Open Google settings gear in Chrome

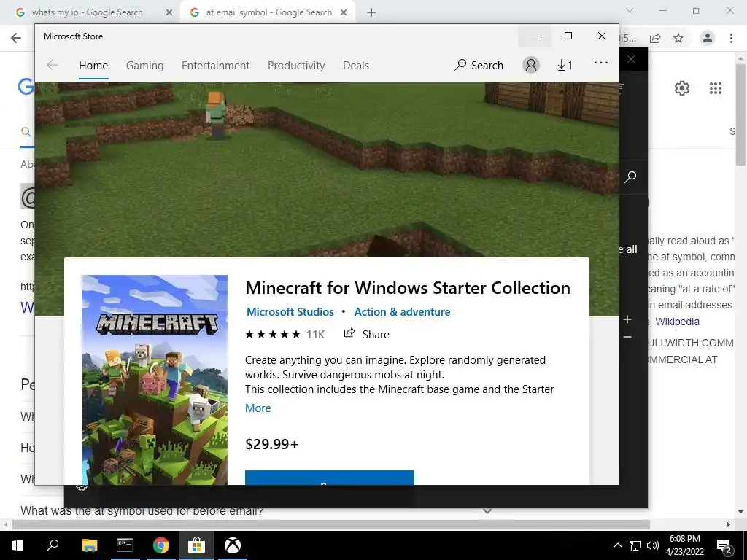pyautogui.click(x=682, y=88)
